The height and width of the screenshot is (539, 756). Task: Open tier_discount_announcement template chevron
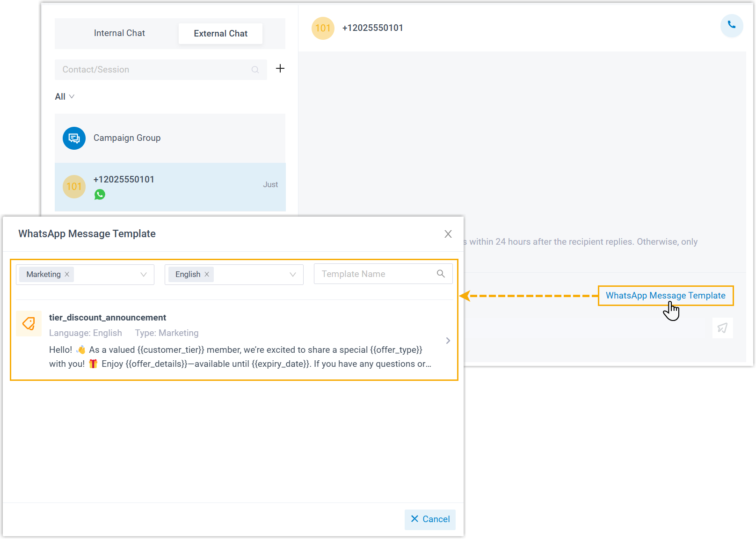point(448,341)
